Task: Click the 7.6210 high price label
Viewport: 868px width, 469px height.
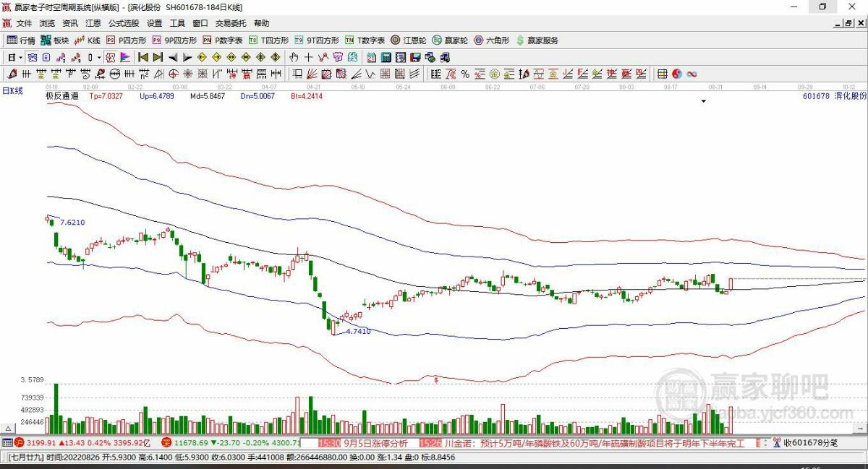Action: pyautogui.click(x=72, y=223)
